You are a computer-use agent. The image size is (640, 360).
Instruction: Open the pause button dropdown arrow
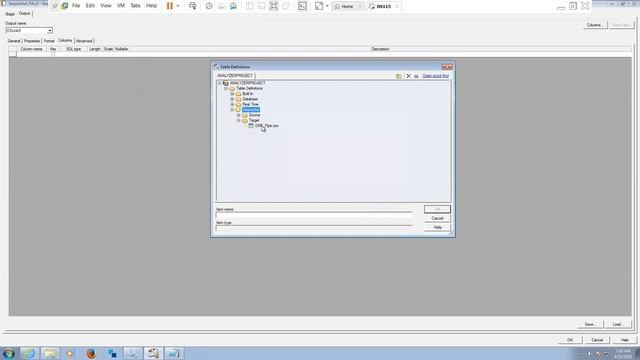pyautogui.click(x=178, y=6)
